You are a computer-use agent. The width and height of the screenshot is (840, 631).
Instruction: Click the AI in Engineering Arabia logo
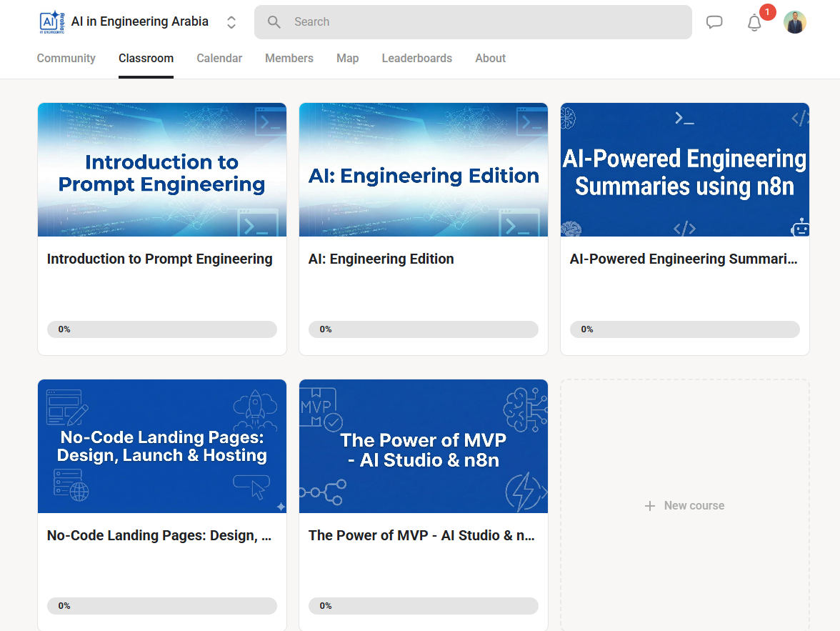[52, 22]
